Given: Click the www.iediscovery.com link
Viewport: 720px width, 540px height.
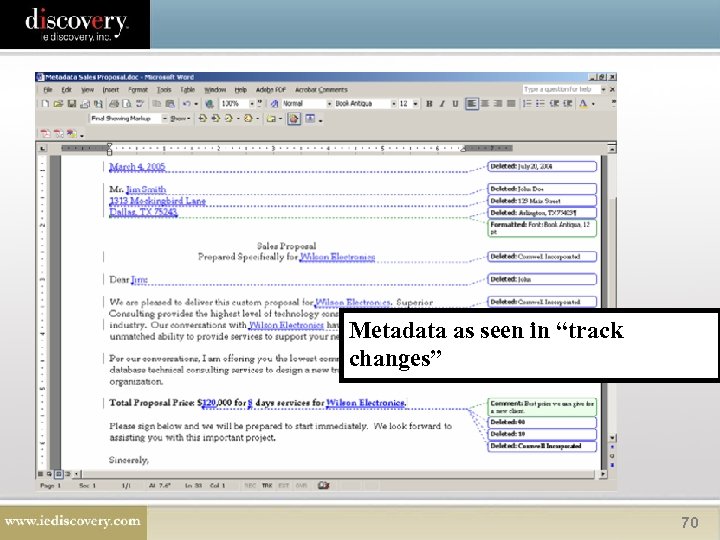Looking at the screenshot, I should pos(73,521).
